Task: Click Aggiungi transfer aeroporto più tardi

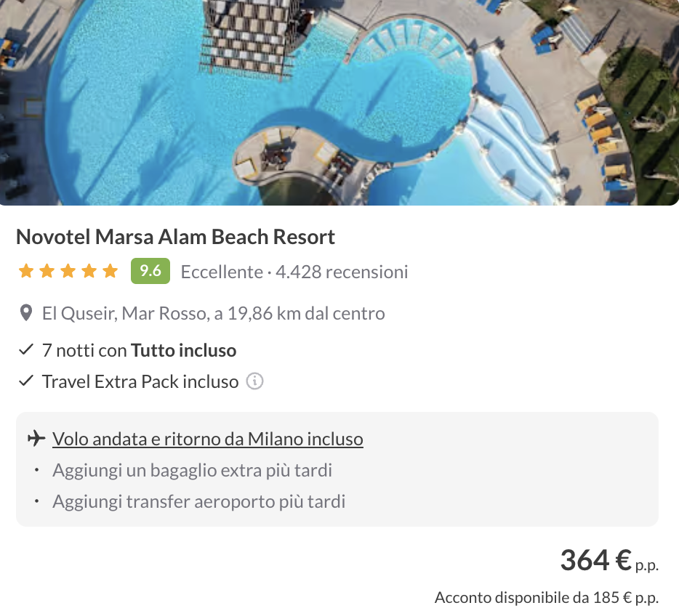Action: (x=198, y=501)
